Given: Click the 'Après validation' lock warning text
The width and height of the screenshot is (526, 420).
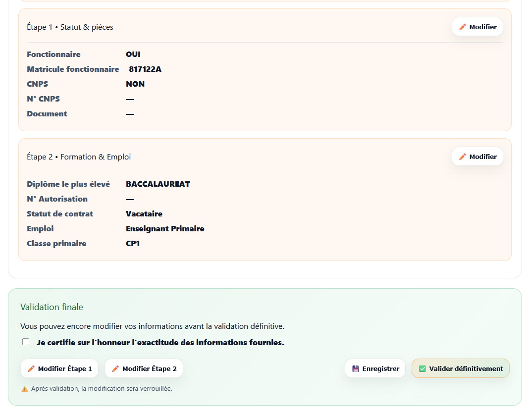Looking at the screenshot, I should [102, 389].
